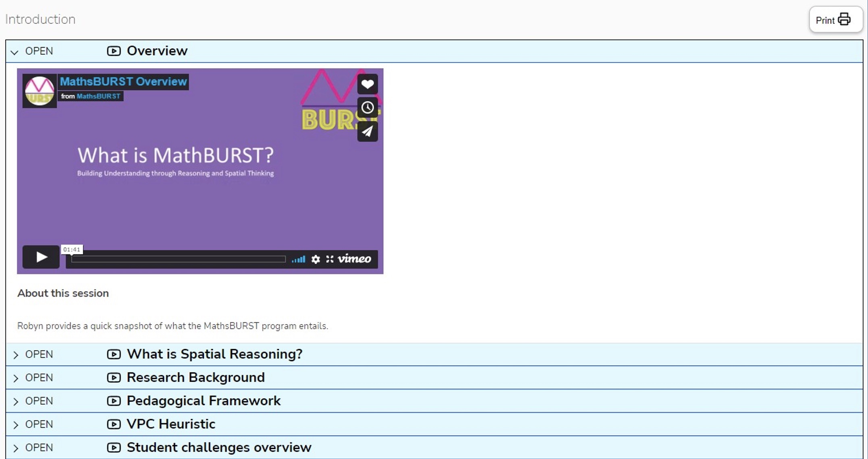Click the OPEN label beside Pedagogical Framework
The image size is (868, 459).
coord(39,401)
